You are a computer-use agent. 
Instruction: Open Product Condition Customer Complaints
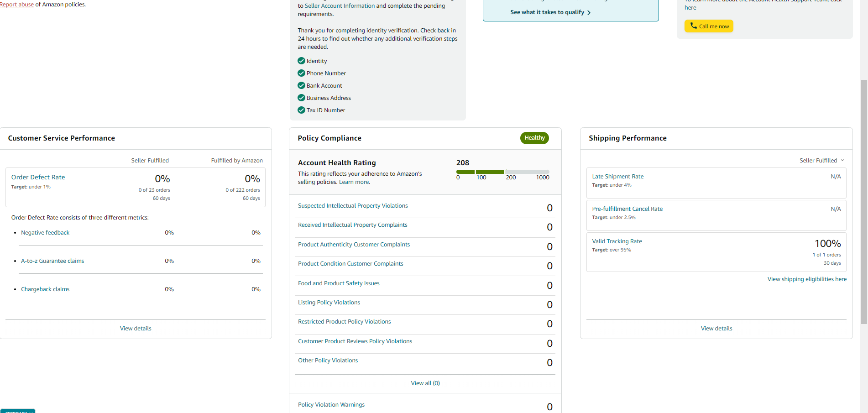tap(350, 264)
